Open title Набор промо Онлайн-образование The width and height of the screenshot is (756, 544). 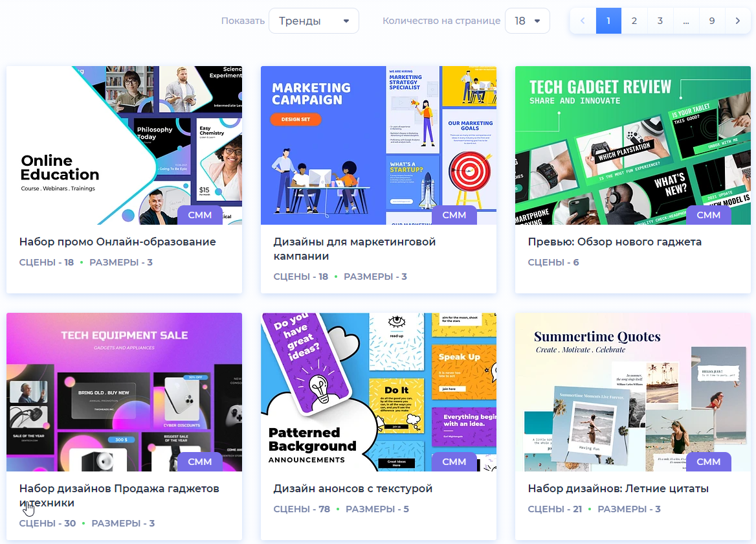pos(118,242)
